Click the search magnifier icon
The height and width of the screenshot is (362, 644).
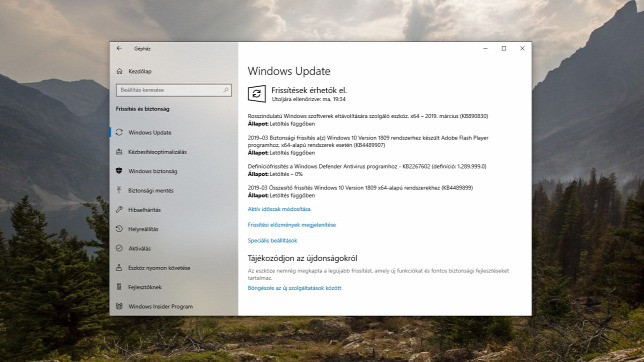coord(226,90)
